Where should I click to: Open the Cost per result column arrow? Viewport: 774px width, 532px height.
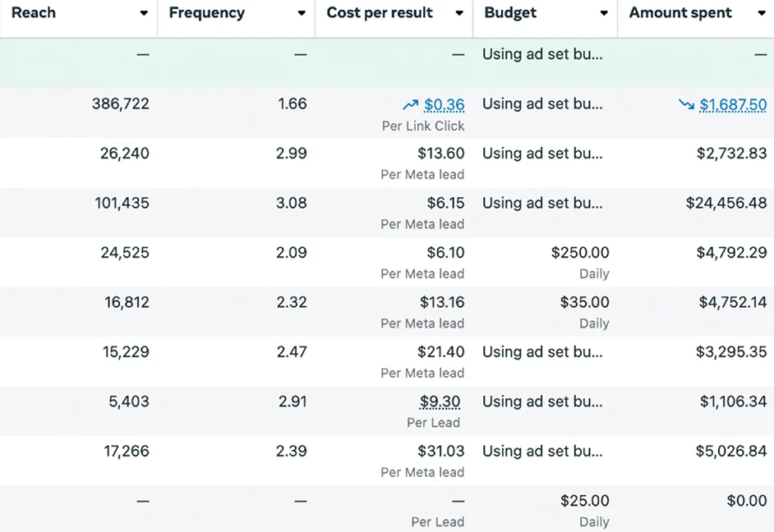(x=458, y=13)
